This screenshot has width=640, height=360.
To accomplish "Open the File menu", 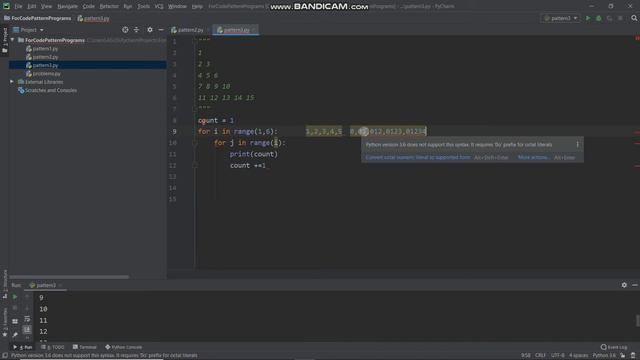I will click(x=18, y=7).
